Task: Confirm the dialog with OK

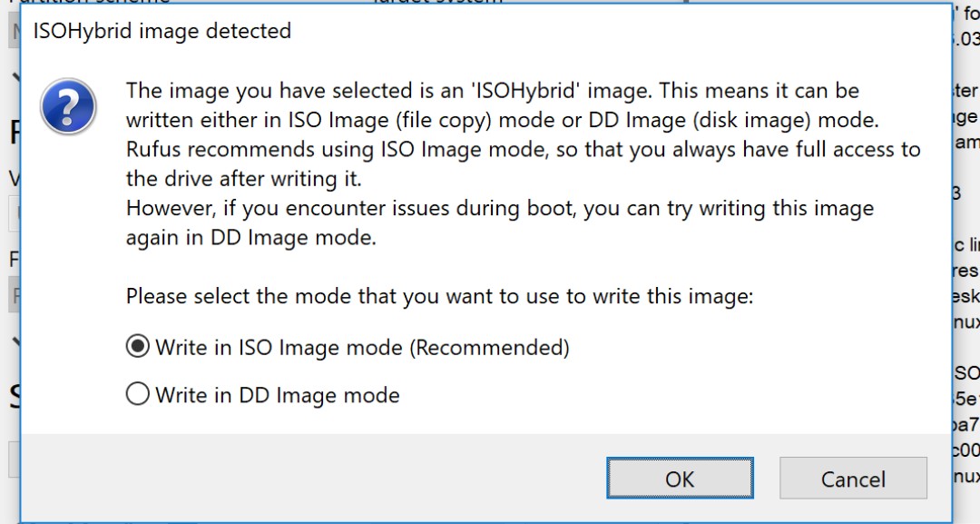Action: coord(680,479)
